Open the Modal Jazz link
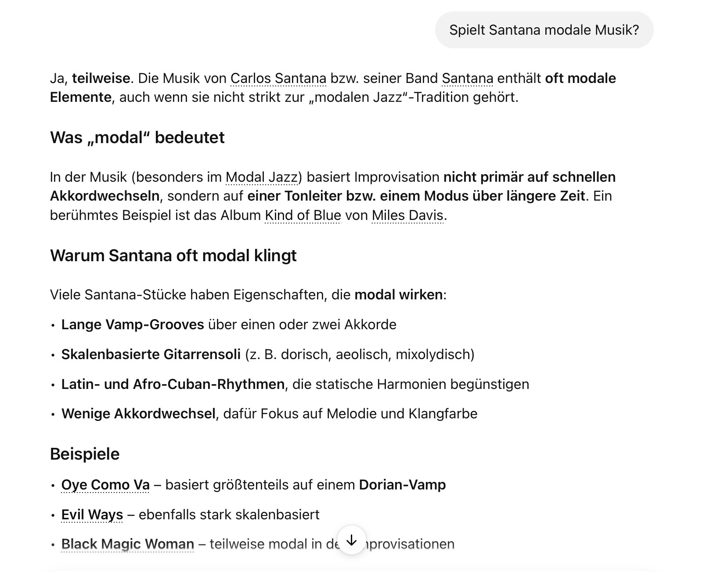The width and height of the screenshot is (728, 572). pyautogui.click(x=262, y=177)
